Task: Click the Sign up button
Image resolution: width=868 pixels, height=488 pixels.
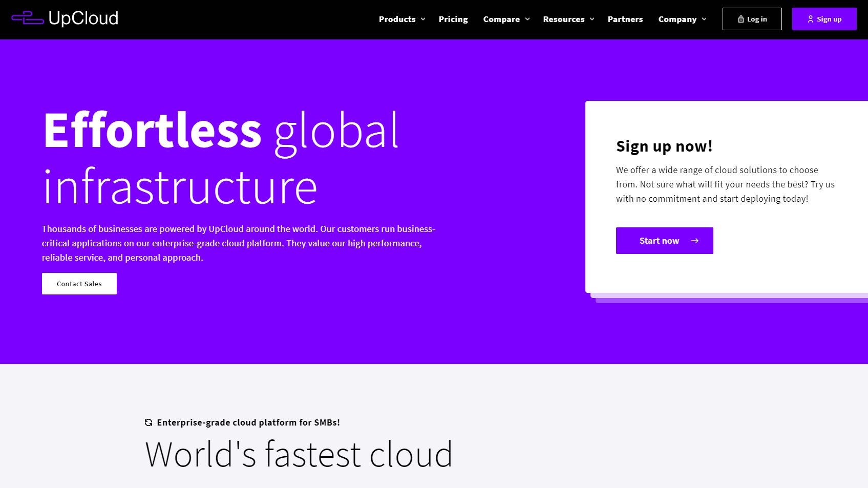Action: (824, 18)
